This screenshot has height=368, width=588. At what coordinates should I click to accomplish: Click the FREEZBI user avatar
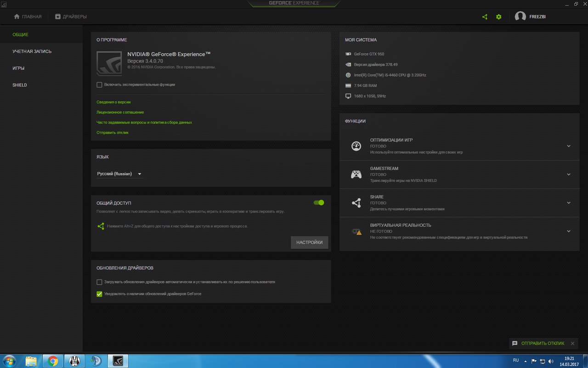click(520, 17)
